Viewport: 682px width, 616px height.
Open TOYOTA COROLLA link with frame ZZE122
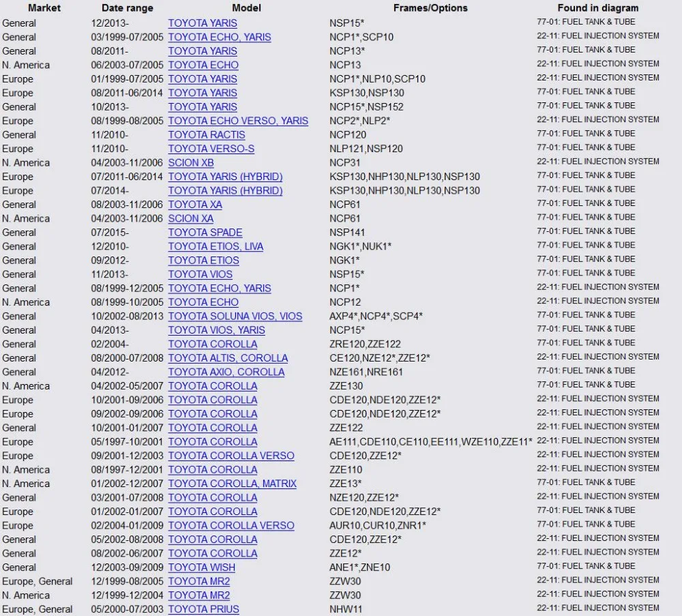coord(213,428)
